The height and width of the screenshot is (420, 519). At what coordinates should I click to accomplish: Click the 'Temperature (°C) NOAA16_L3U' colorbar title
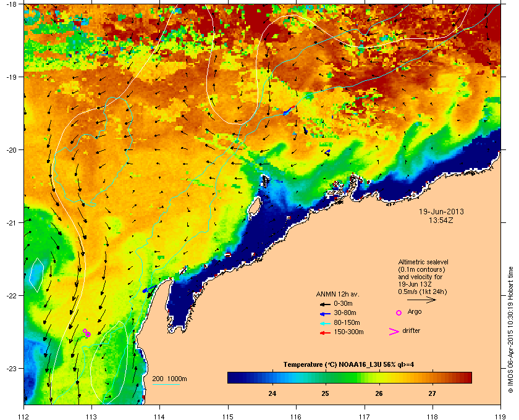point(332,365)
